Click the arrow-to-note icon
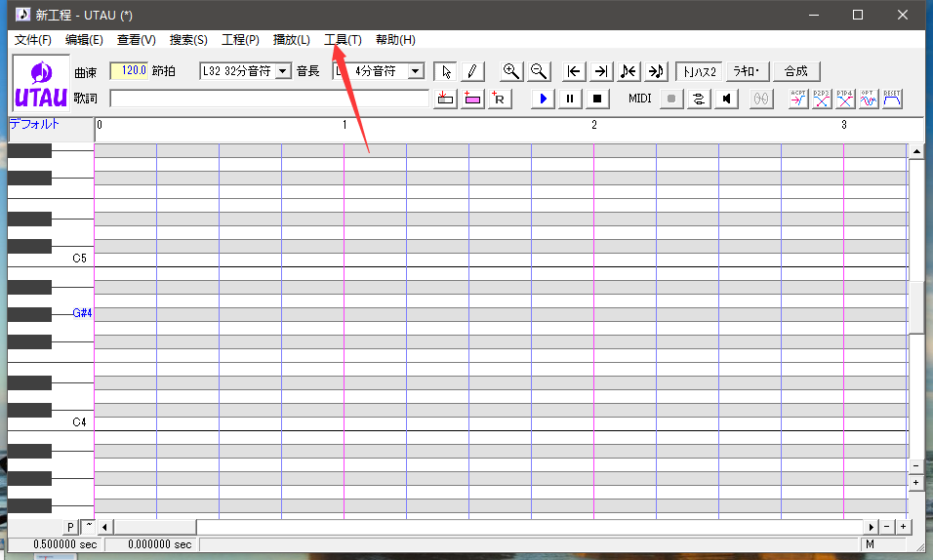 tap(656, 71)
